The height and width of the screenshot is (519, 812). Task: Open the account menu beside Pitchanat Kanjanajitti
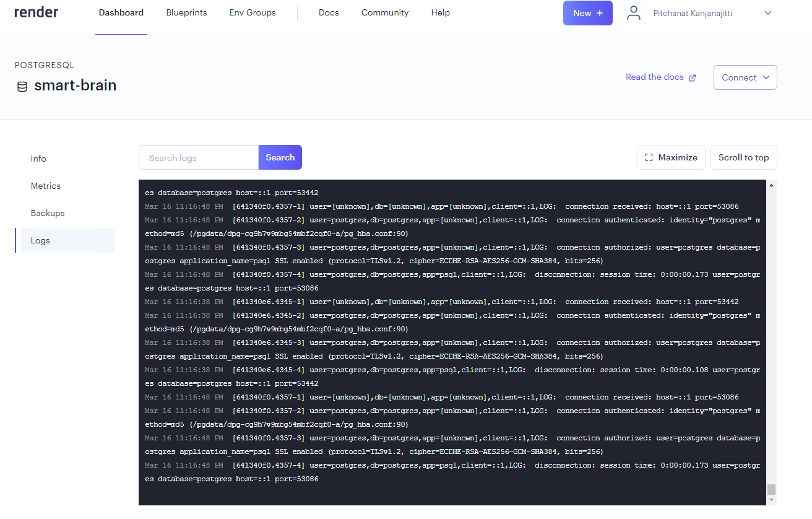tap(768, 12)
